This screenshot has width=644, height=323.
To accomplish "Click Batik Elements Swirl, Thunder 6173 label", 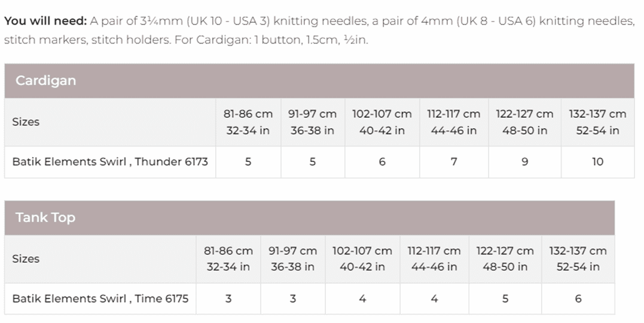I will [x=110, y=162].
